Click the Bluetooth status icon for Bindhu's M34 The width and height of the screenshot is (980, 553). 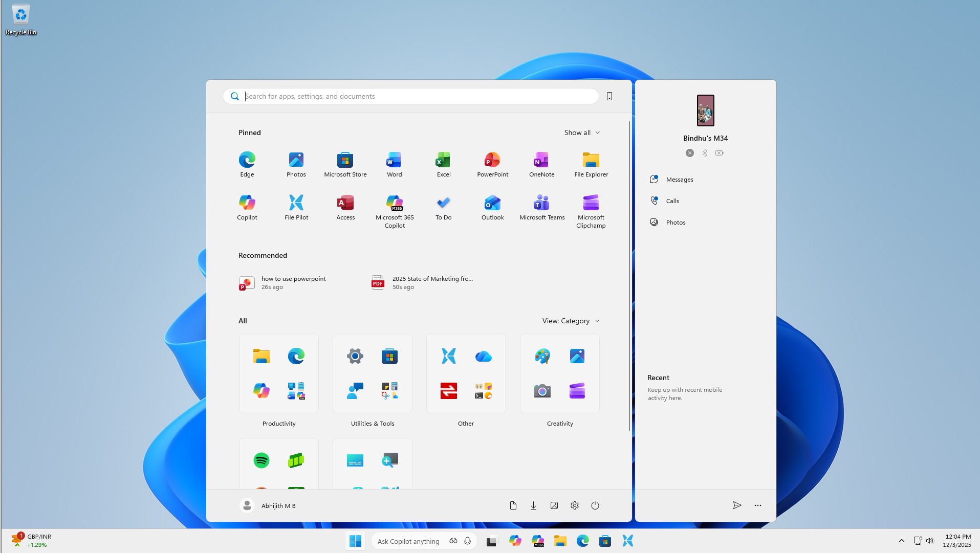pyautogui.click(x=705, y=152)
